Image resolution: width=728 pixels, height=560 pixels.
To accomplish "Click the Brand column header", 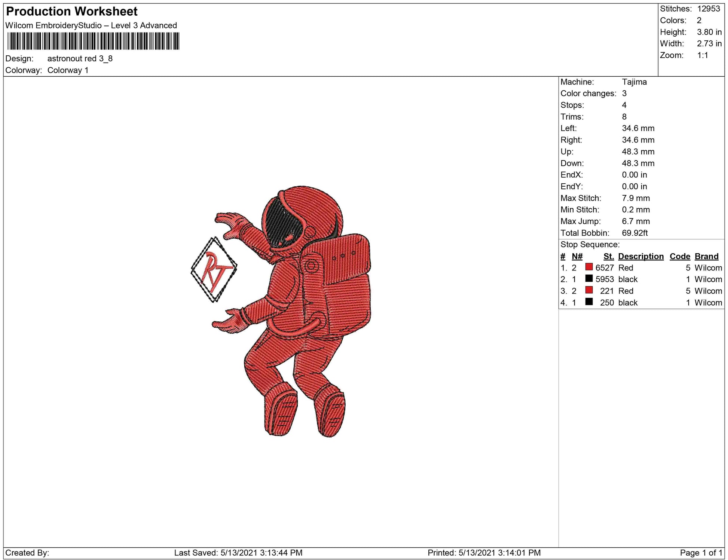I will (706, 257).
